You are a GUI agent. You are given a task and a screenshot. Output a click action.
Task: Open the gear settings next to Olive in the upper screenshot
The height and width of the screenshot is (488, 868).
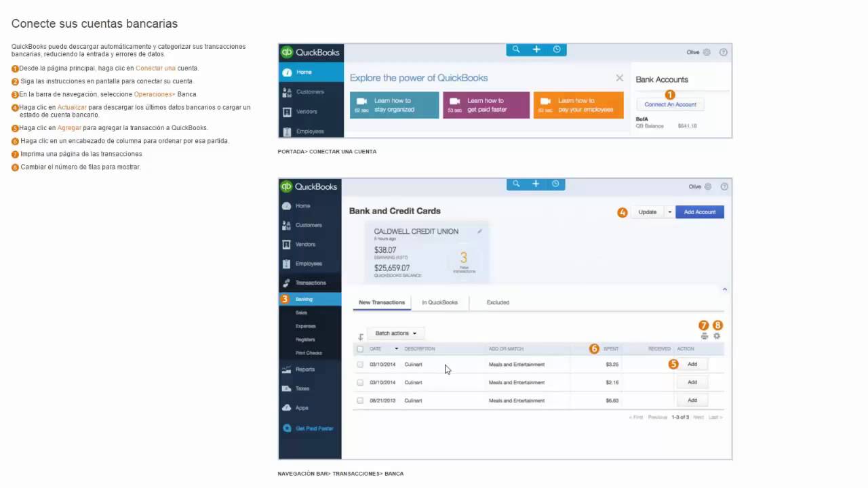[x=707, y=52]
